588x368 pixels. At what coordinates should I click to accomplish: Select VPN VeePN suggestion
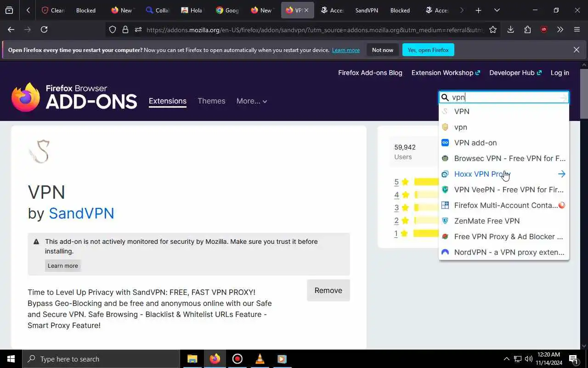click(504, 190)
